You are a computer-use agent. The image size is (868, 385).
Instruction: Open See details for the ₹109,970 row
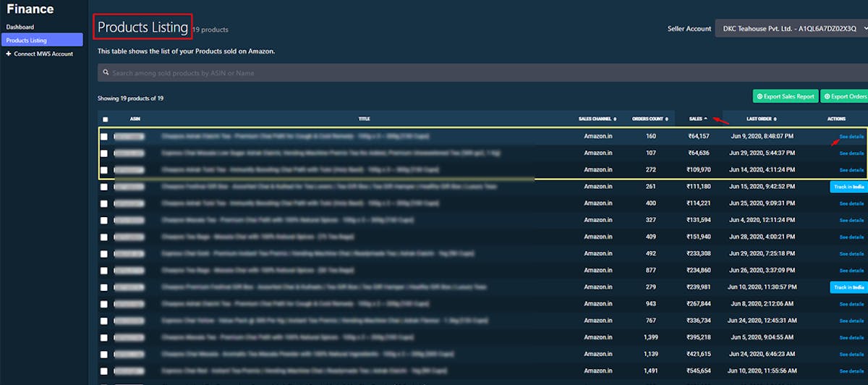tap(851, 170)
